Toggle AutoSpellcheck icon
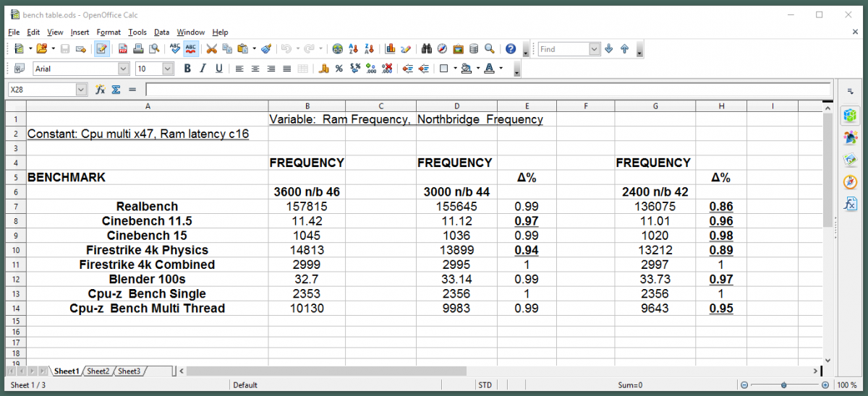 190,49
